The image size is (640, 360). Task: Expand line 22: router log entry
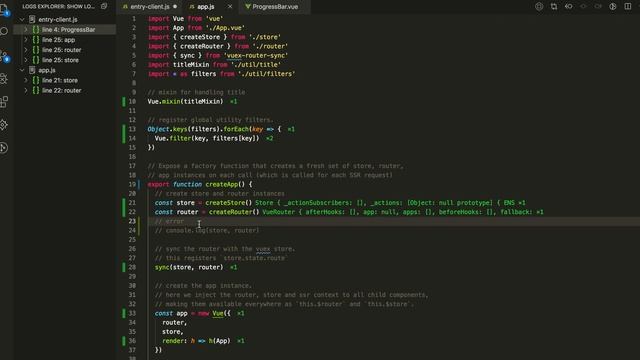coord(26,91)
